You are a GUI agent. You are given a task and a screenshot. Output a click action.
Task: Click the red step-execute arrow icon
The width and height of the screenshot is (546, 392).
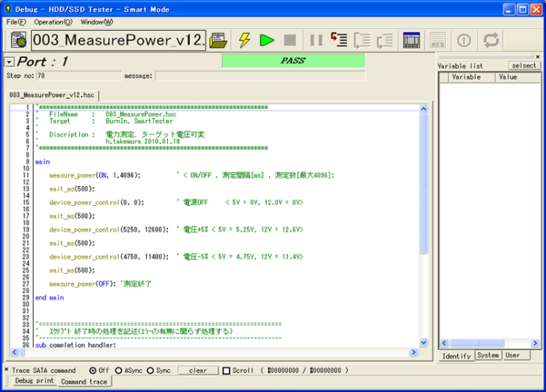click(339, 40)
